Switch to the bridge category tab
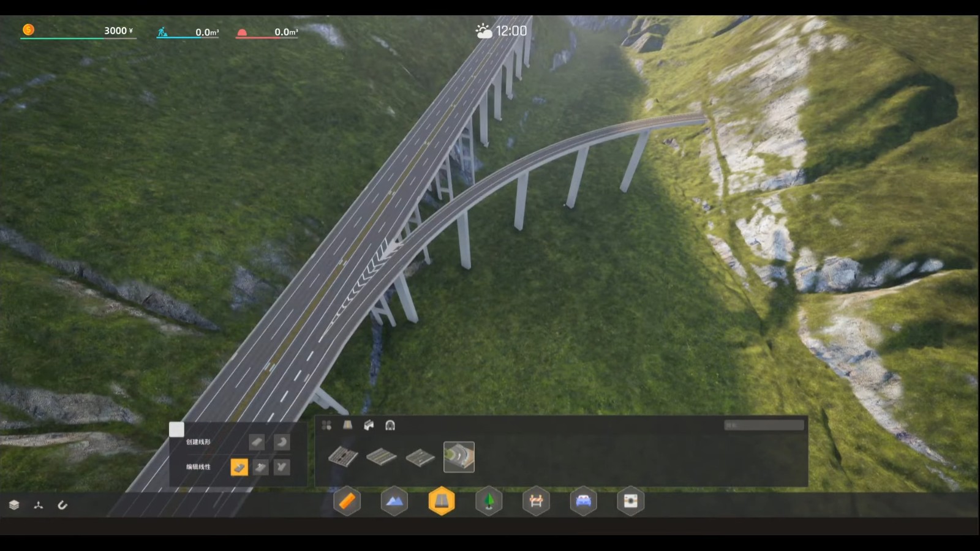980x551 pixels. [x=369, y=425]
